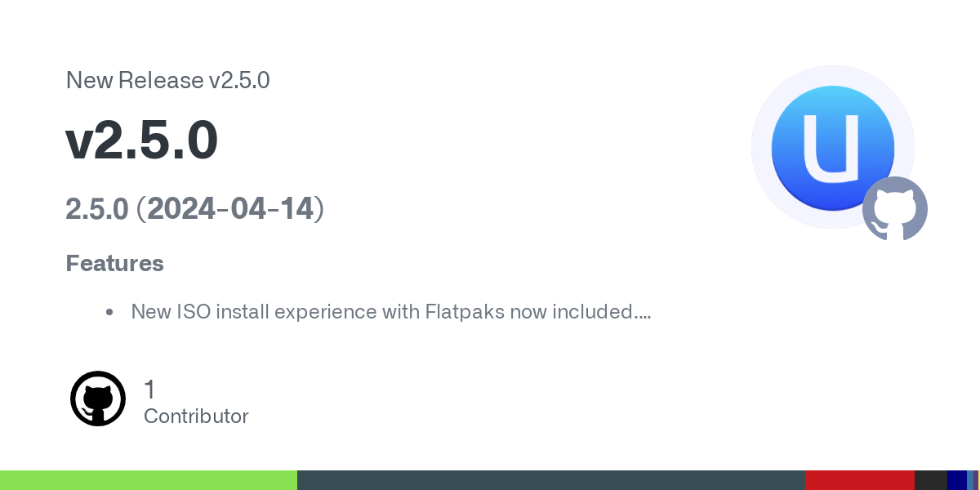This screenshot has width=980, height=490.
Task: Select the charcoal language bar segment
Action: point(931,480)
